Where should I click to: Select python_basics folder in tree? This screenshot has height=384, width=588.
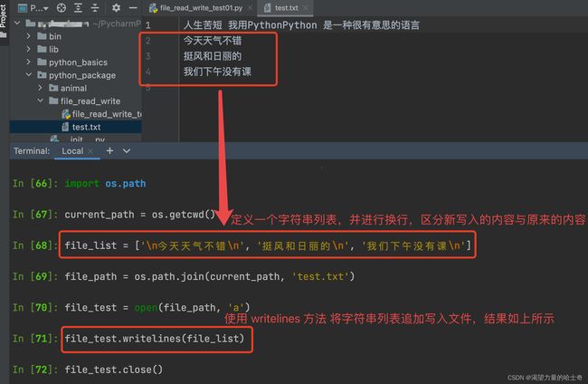point(78,62)
